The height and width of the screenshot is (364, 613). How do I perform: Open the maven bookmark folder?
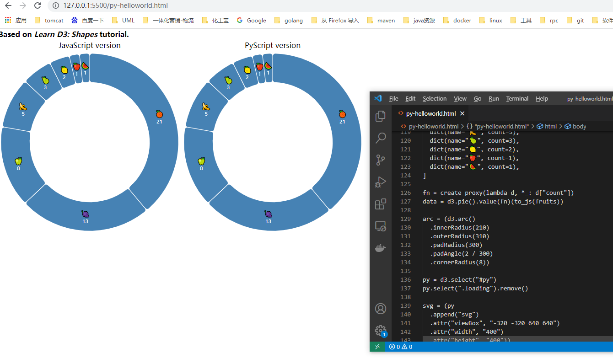(x=381, y=20)
